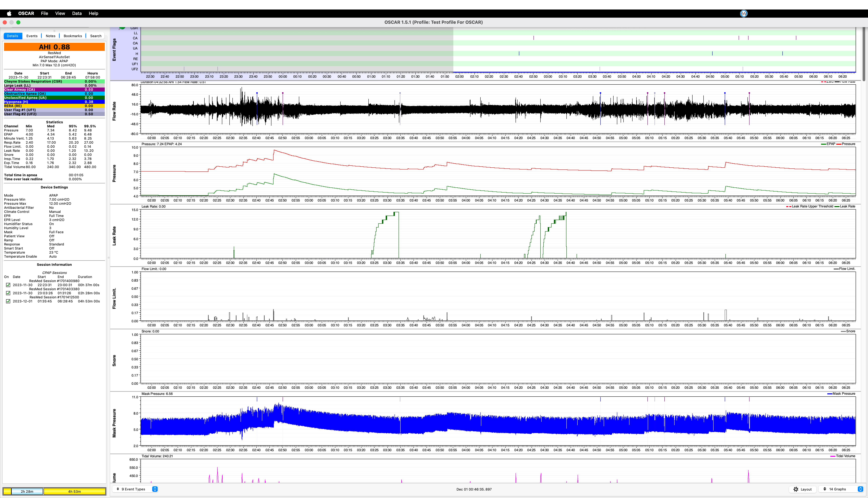Click the green pin icon above Event Flags

(x=122, y=28)
